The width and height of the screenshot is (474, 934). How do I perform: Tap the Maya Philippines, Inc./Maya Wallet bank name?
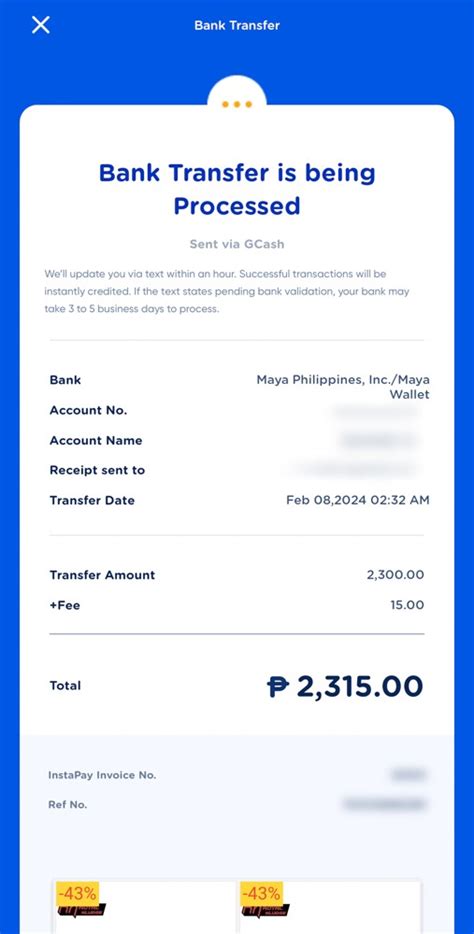click(343, 387)
